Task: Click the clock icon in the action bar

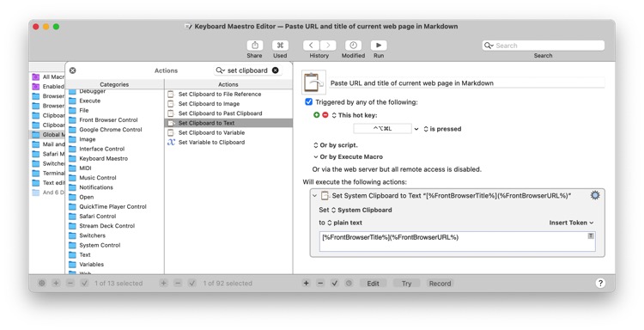Action: click(x=349, y=283)
